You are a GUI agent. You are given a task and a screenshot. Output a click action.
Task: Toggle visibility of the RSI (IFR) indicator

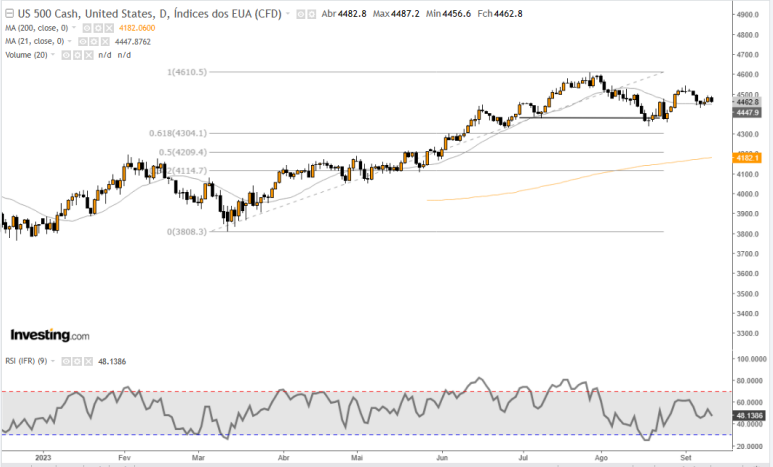click(67, 360)
